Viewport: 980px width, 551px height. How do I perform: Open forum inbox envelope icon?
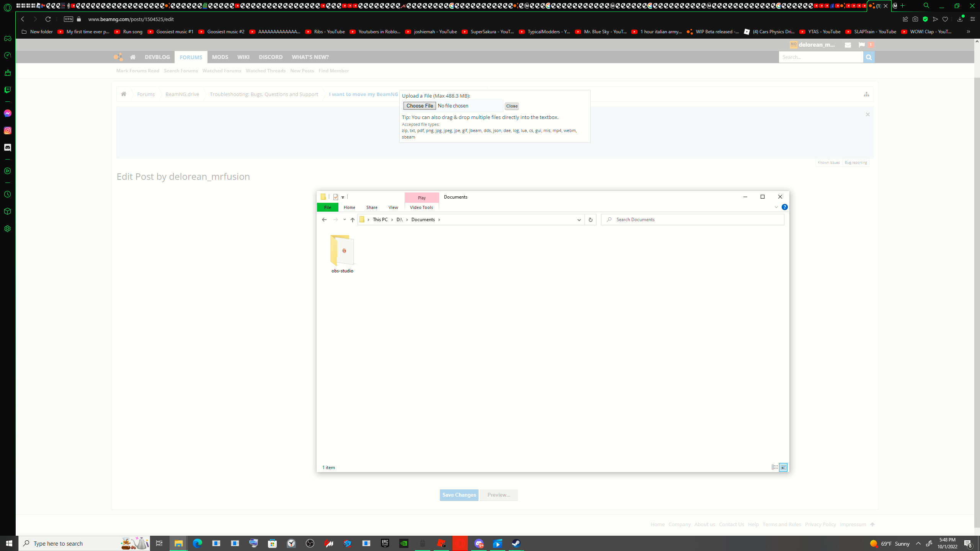848,45
